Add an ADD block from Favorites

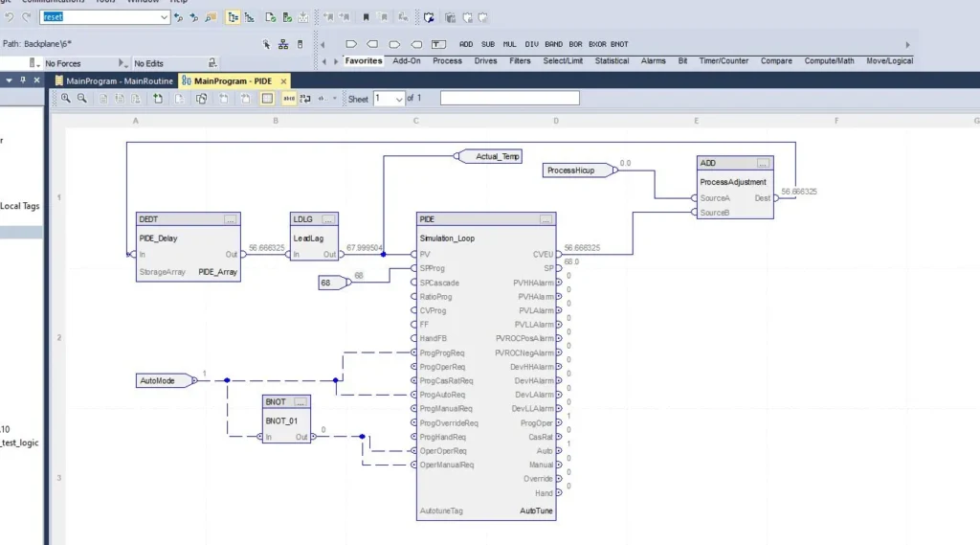click(466, 44)
